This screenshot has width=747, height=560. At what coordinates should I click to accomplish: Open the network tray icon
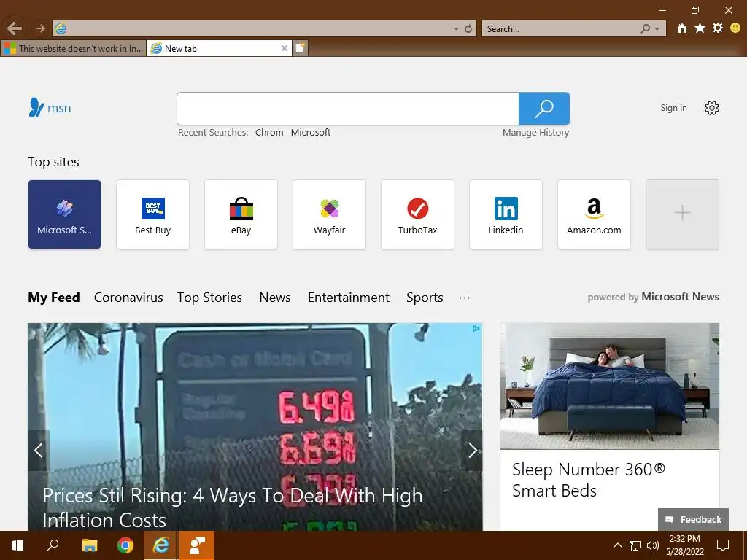(635, 545)
